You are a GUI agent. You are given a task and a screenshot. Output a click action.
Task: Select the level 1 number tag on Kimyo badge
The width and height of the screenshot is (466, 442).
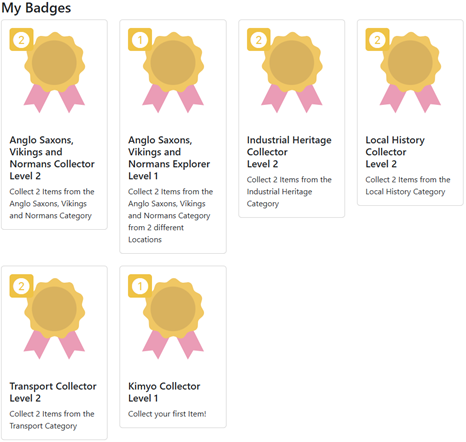tap(140, 286)
